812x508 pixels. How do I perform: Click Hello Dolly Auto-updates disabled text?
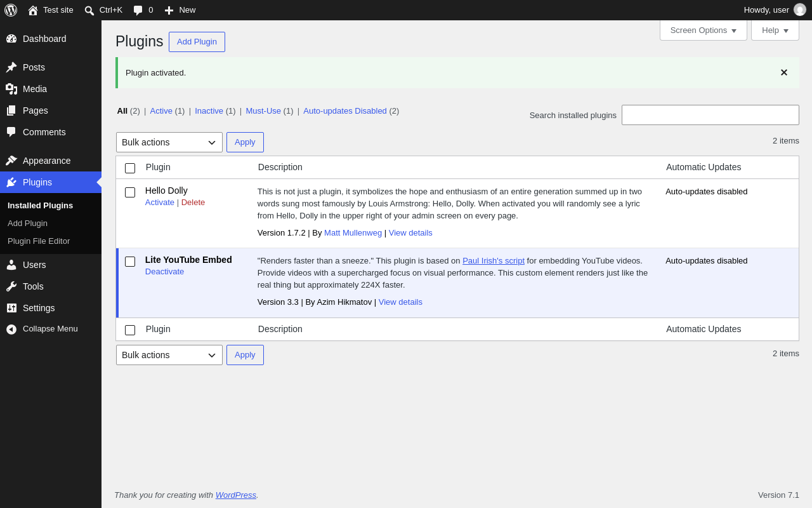tap(707, 192)
